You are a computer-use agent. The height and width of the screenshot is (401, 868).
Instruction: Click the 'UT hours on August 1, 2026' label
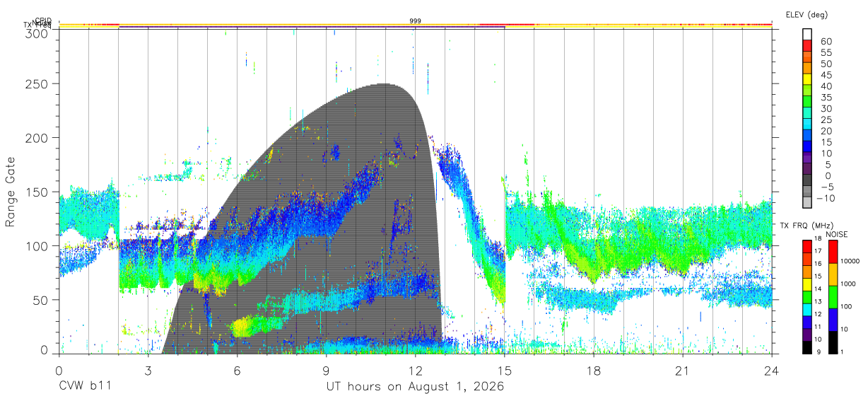pos(415,387)
